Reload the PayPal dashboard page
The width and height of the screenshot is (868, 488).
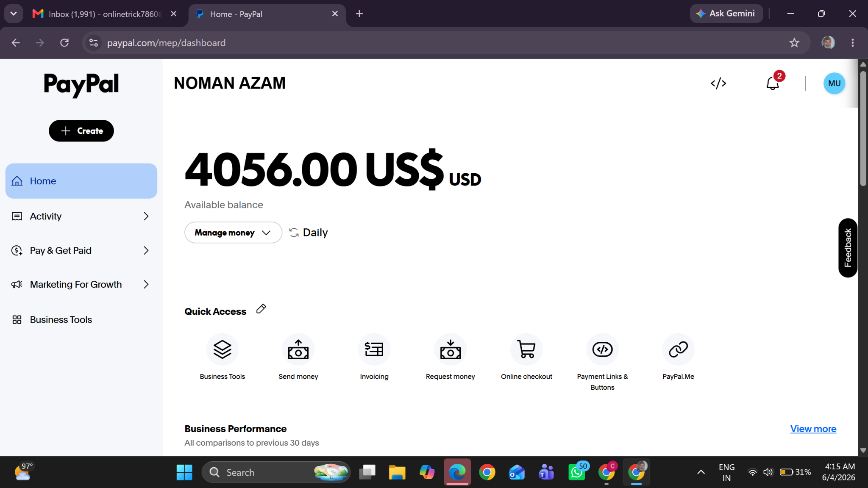64,43
